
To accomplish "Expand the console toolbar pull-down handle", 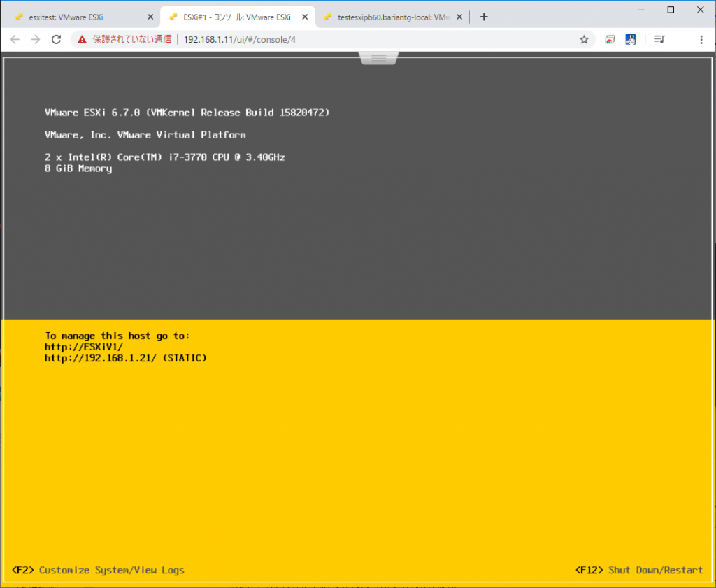I will click(x=378, y=58).
